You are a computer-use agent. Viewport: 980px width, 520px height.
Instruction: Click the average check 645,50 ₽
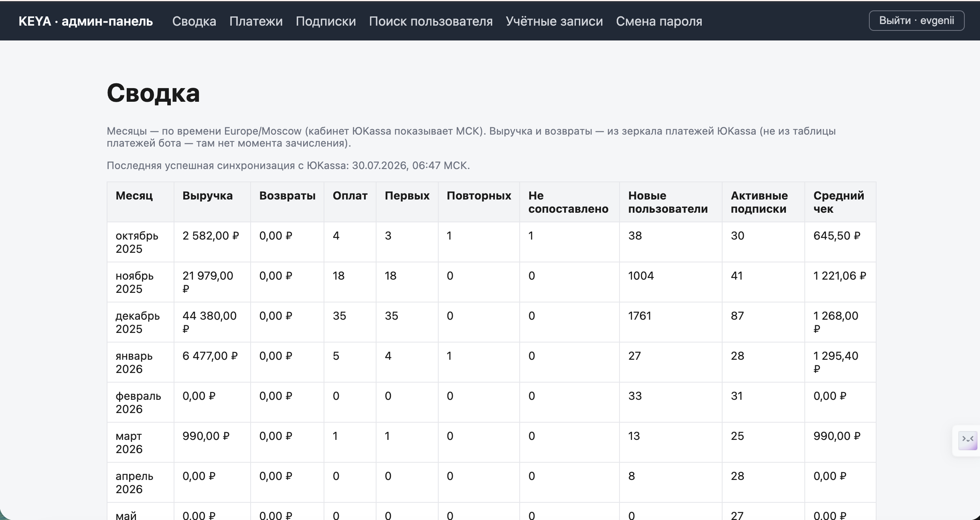(837, 236)
